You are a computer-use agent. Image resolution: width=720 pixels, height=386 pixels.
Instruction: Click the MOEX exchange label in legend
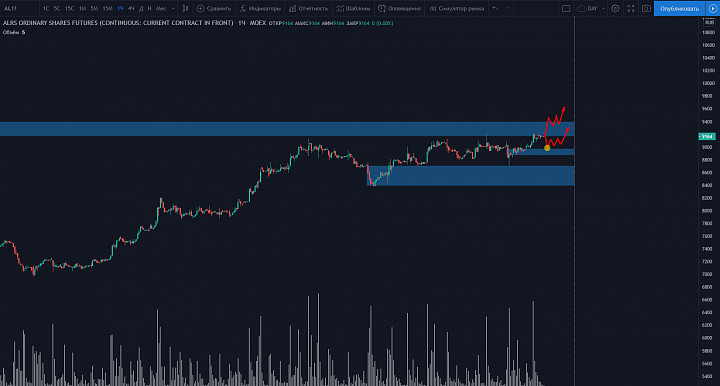258,22
